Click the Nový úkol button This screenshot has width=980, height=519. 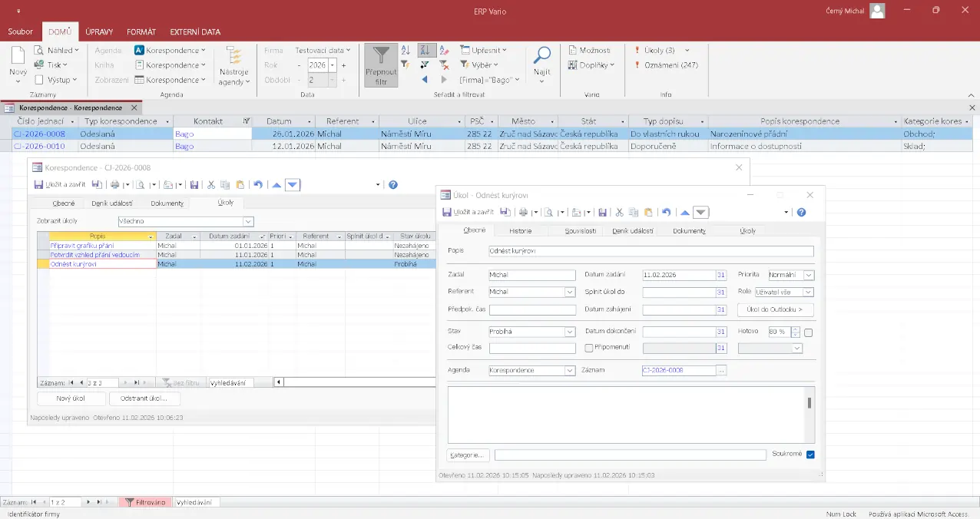[71, 399]
